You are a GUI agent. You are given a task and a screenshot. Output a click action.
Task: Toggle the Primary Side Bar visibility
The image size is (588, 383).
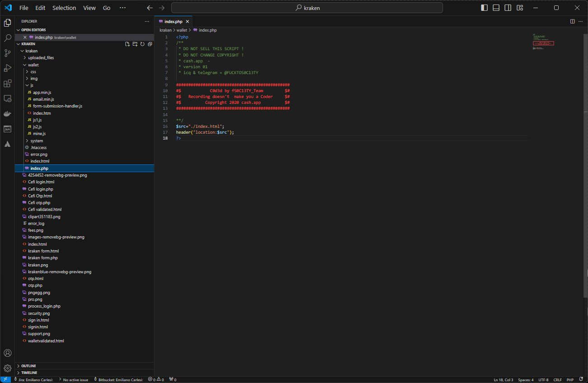click(484, 7)
